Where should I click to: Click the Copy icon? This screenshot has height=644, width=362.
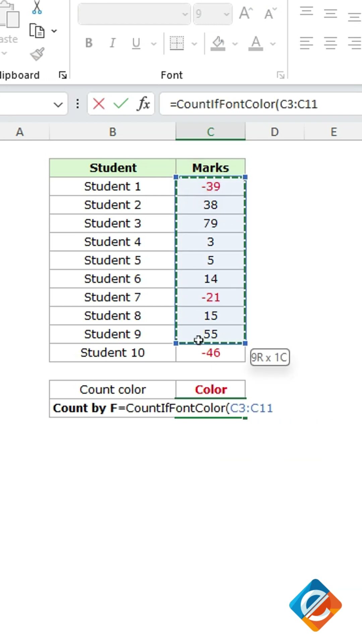(37, 31)
